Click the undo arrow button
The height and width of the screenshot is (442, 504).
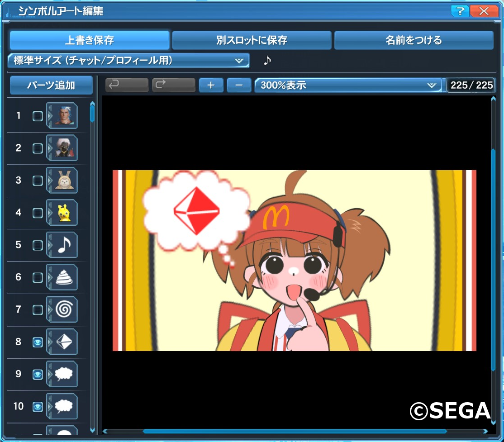(x=127, y=85)
